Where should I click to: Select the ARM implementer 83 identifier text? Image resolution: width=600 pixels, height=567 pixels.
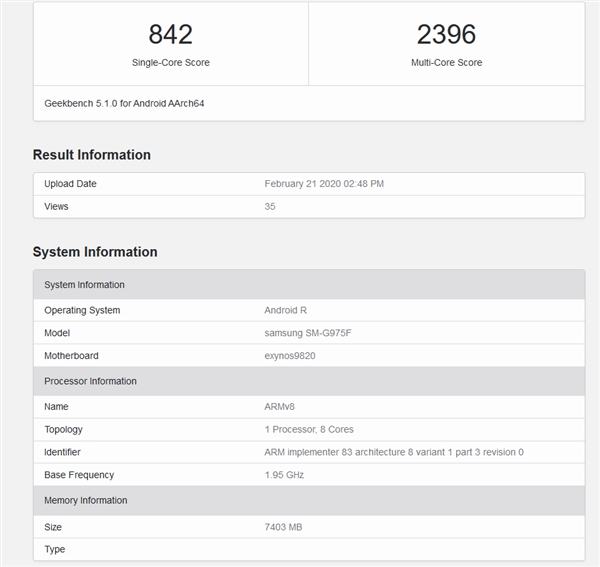393,453
